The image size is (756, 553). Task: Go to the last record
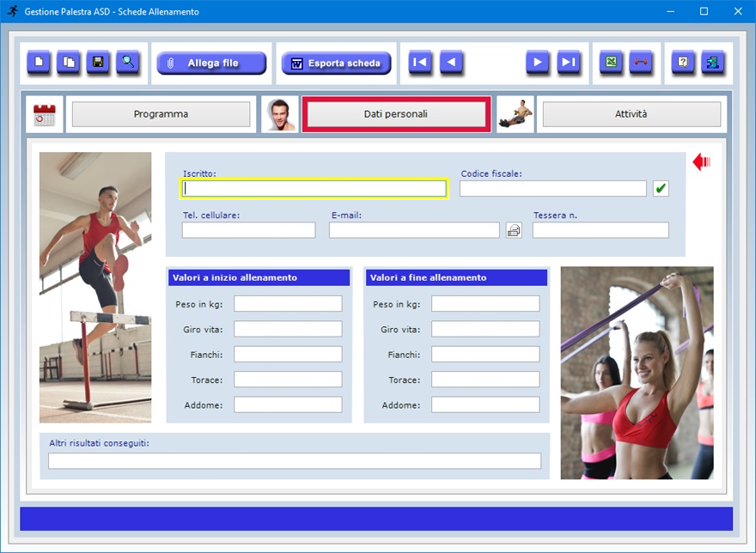tap(569, 62)
